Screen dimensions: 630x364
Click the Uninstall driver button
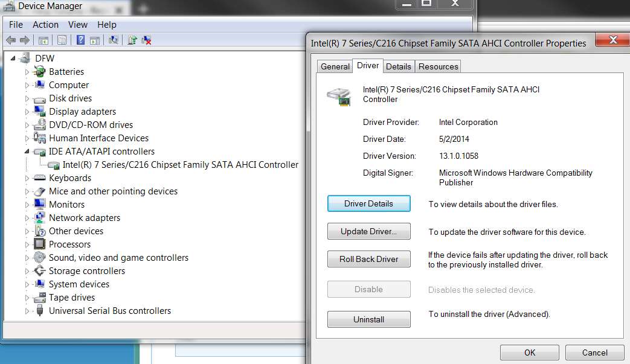(x=368, y=319)
